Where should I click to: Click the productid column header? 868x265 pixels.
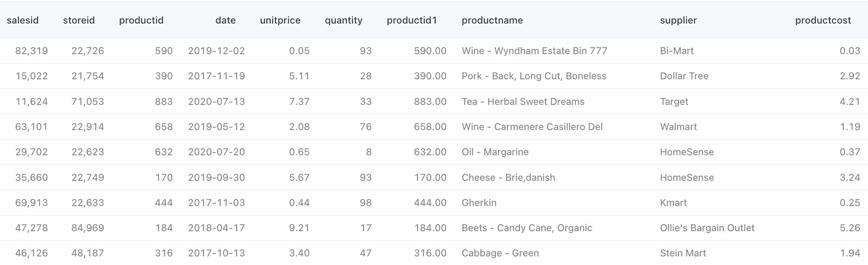click(141, 20)
